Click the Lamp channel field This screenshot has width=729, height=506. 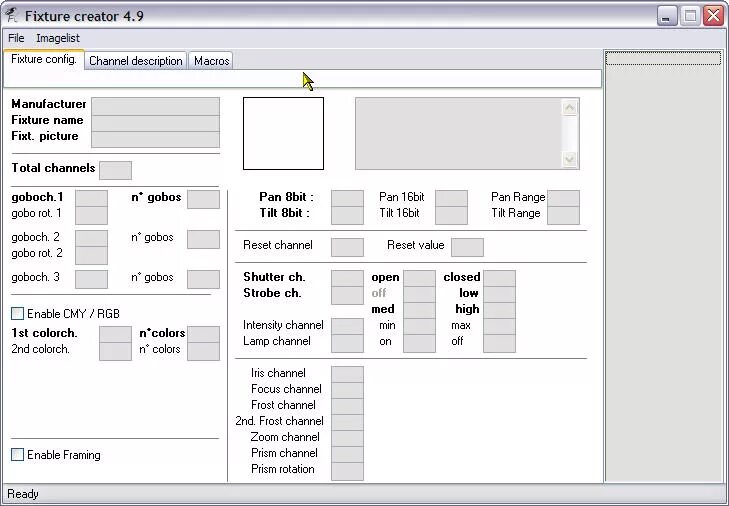(347, 344)
